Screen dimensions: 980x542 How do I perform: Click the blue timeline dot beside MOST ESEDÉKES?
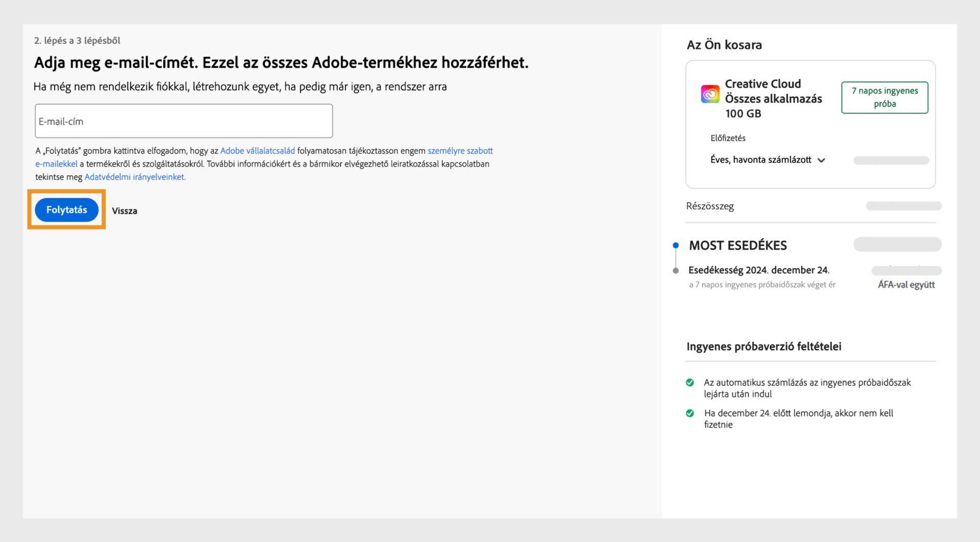(x=676, y=245)
